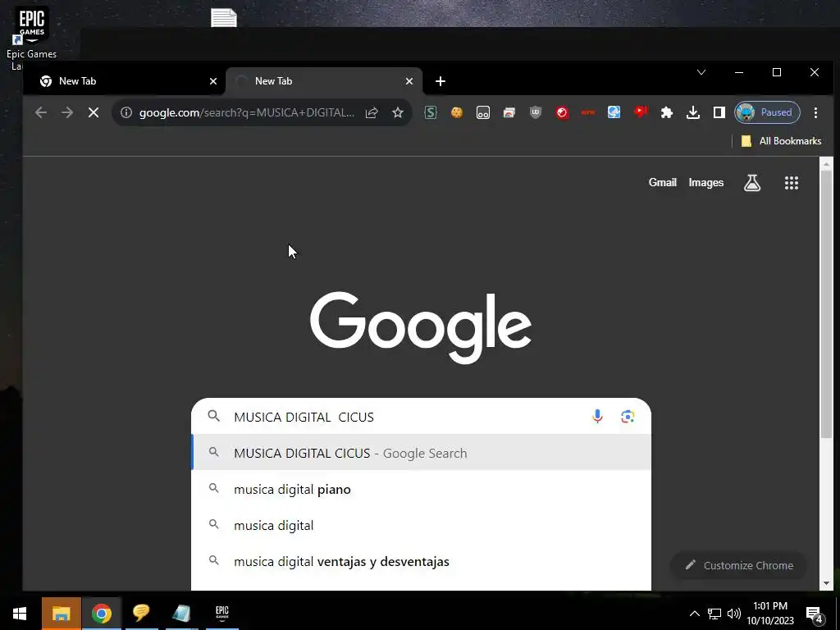Select 'musica digital piano' suggestion
This screenshot has width=840, height=630.
pyautogui.click(x=421, y=489)
